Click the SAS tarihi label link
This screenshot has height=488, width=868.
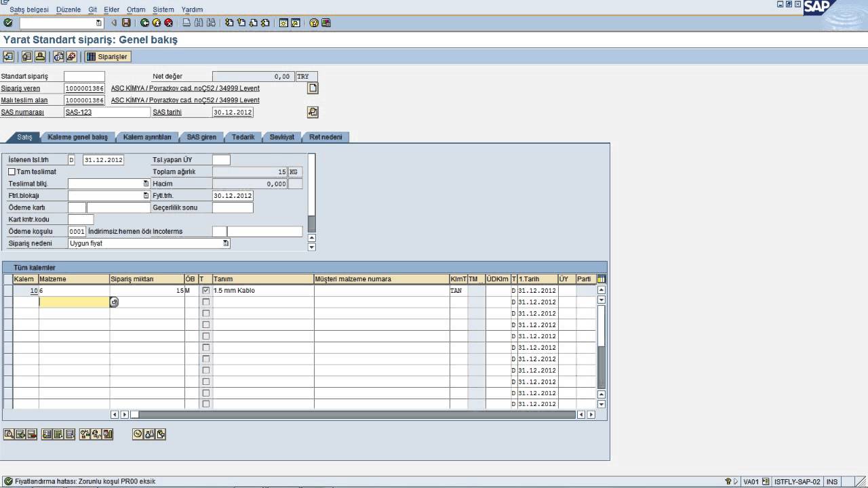click(167, 112)
